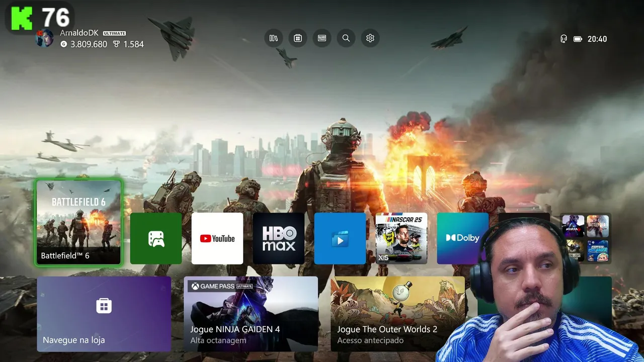Open the HBO Max app tile
Viewport: 644px width, 362px height.
[279, 238]
